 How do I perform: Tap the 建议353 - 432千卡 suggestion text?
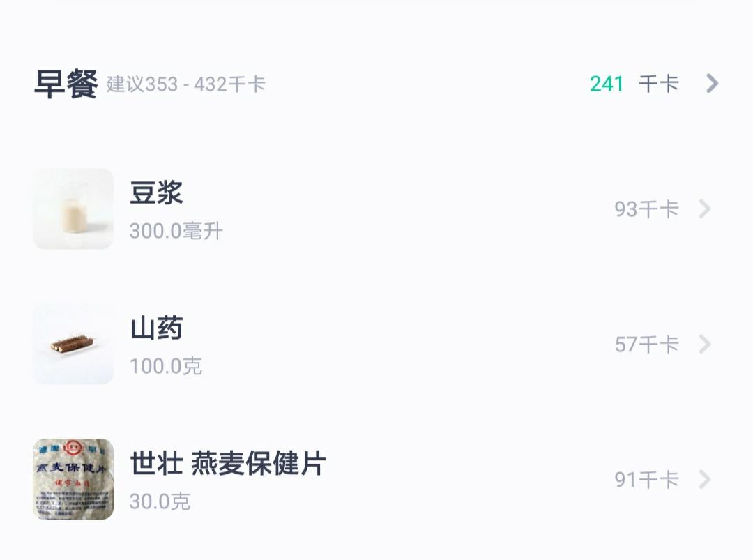[x=185, y=84]
